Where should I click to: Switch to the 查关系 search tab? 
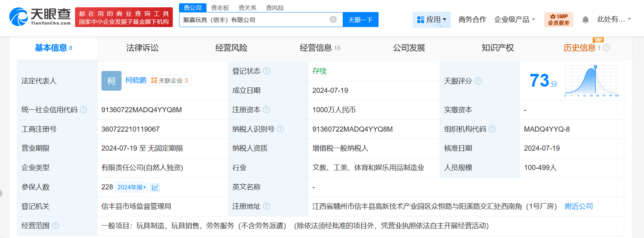point(247,8)
